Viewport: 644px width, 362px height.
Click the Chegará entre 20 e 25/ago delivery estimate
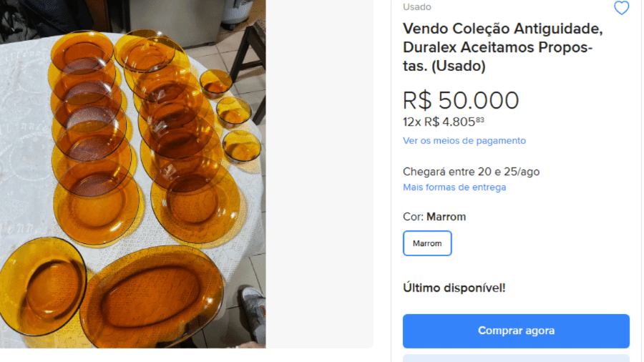[x=471, y=172]
